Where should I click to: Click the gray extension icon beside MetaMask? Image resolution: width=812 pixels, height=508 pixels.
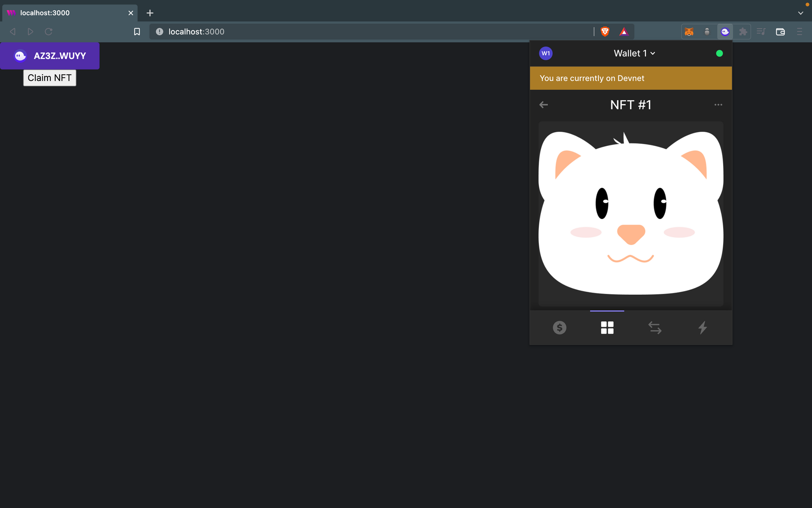[707, 32]
